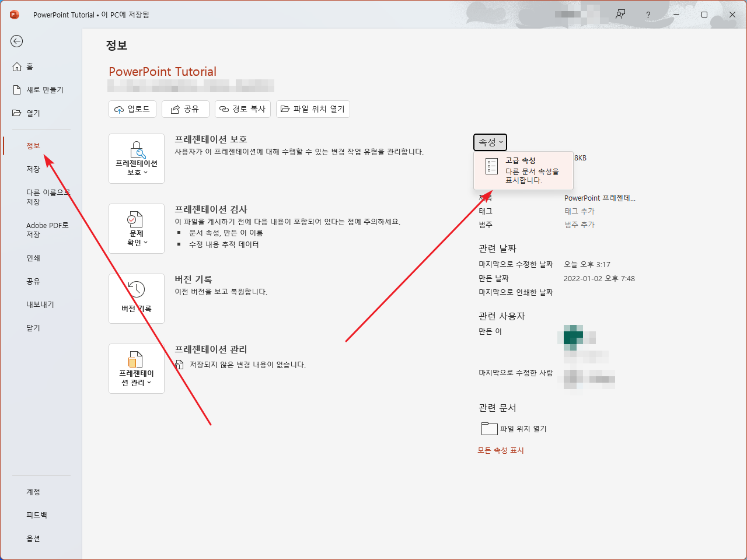
Task: Click the 프레젠테이션 검사 heading
Action: tap(211, 209)
